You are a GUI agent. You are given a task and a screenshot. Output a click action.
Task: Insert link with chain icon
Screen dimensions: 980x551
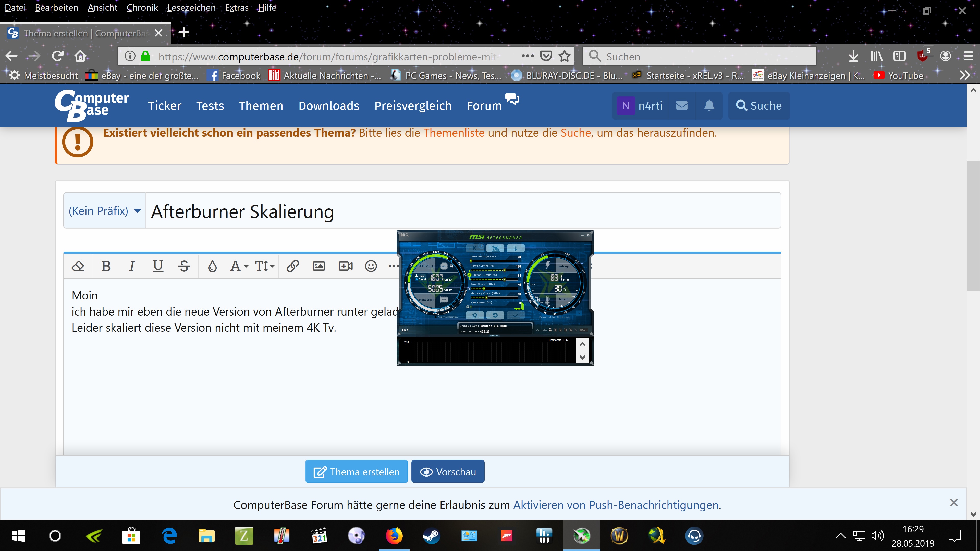tap(292, 266)
